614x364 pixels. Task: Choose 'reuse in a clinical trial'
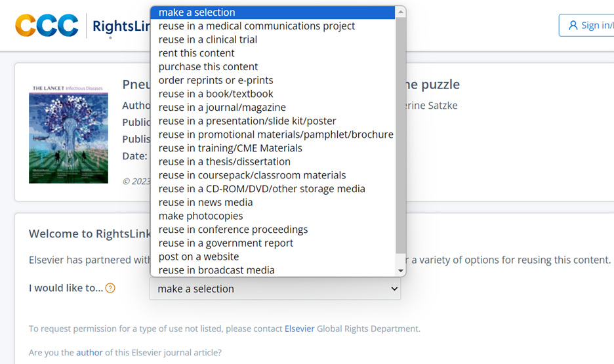208,39
